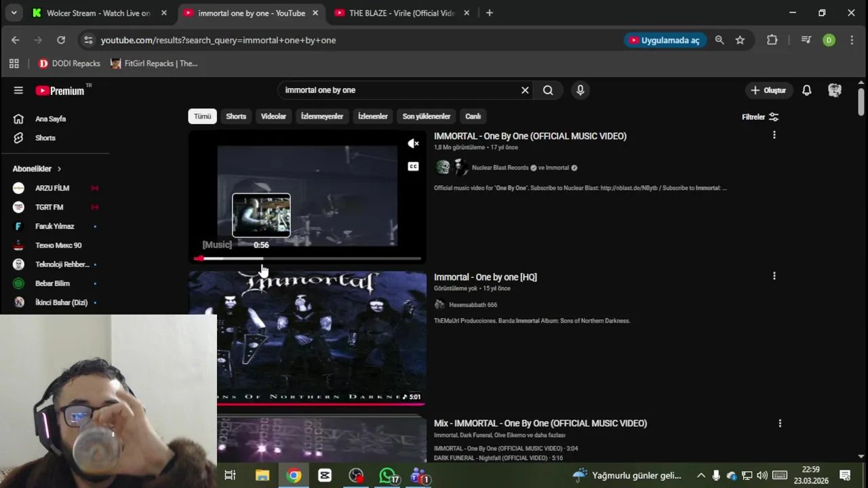Screen dimensions: 868x488
Task: Open the account avatar menu
Action: pyautogui.click(x=835, y=90)
